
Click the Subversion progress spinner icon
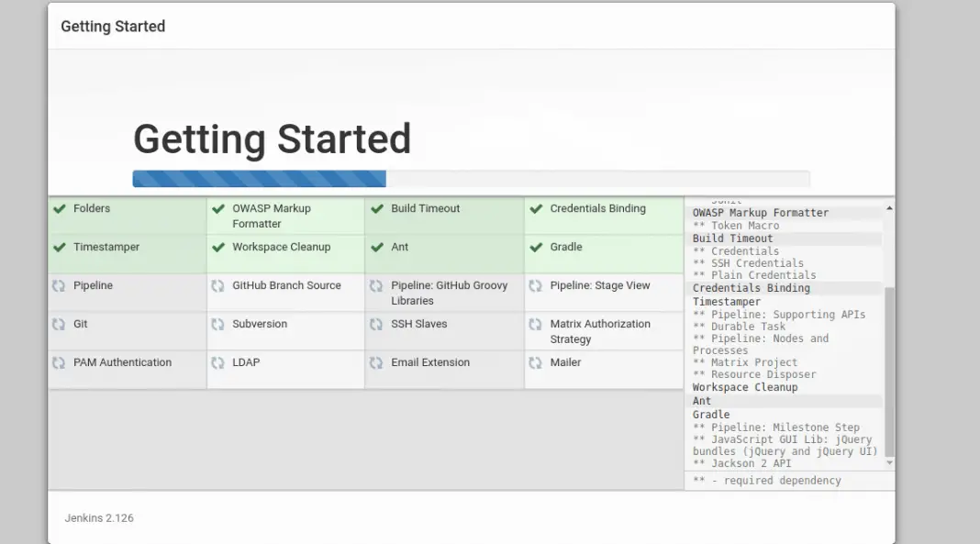[218, 324]
